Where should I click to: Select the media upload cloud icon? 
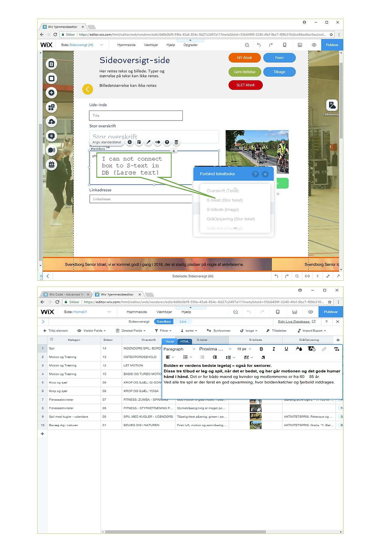pos(51,122)
